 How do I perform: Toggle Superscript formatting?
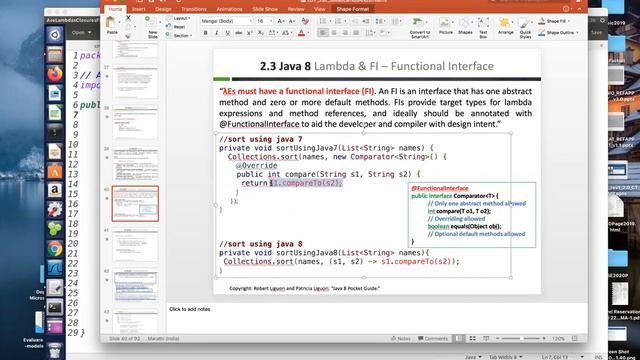pyautogui.click(x=250, y=33)
